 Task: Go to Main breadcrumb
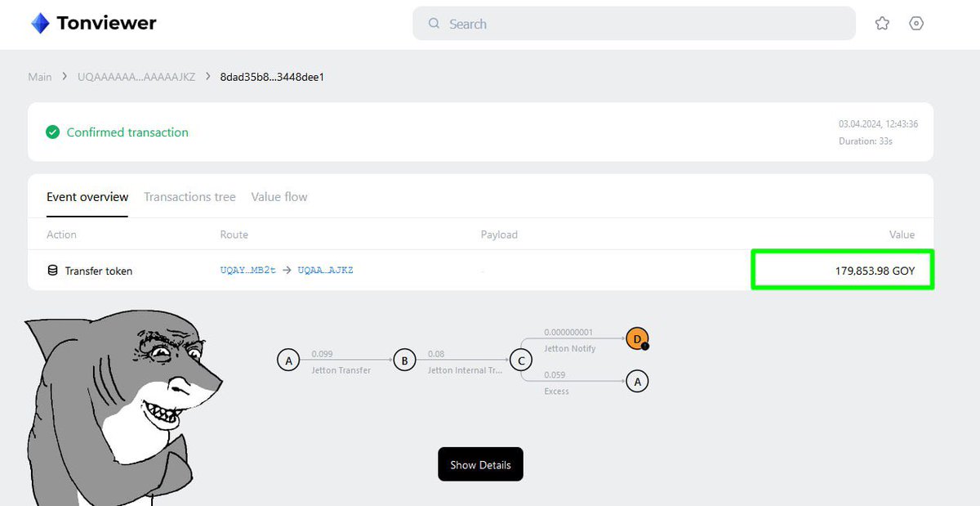(40, 77)
